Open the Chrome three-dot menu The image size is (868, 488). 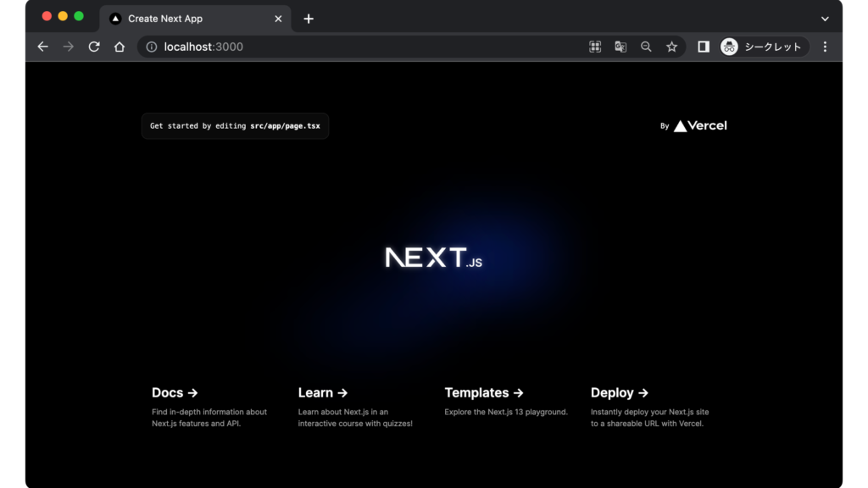click(x=825, y=47)
